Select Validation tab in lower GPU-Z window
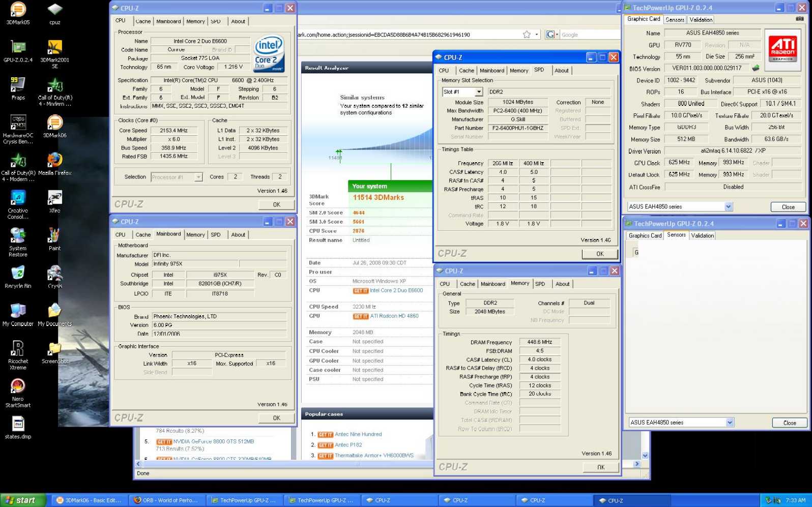This screenshot has width=812, height=507. [x=702, y=235]
